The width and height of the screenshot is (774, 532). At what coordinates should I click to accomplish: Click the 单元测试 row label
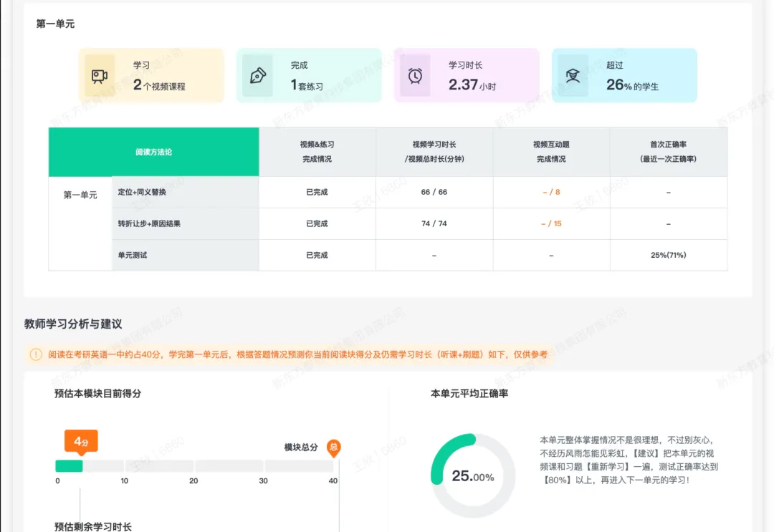pos(133,256)
